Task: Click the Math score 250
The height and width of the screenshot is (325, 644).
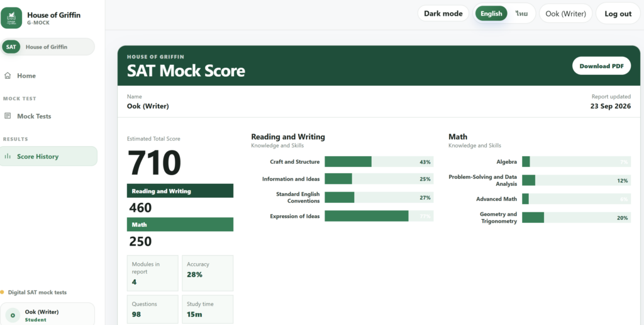Action: pyautogui.click(x=140, y=241)
